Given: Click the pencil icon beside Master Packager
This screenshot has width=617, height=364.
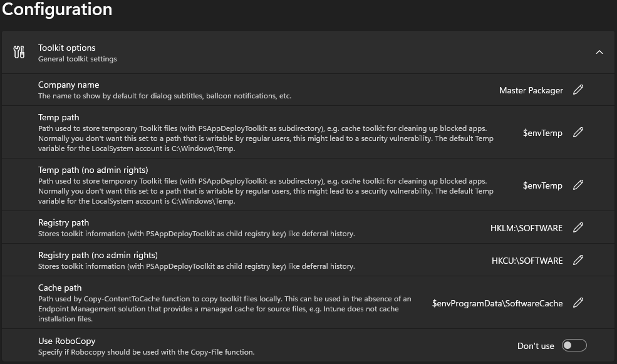Looking at the screenshot, I should pos(578,90).
